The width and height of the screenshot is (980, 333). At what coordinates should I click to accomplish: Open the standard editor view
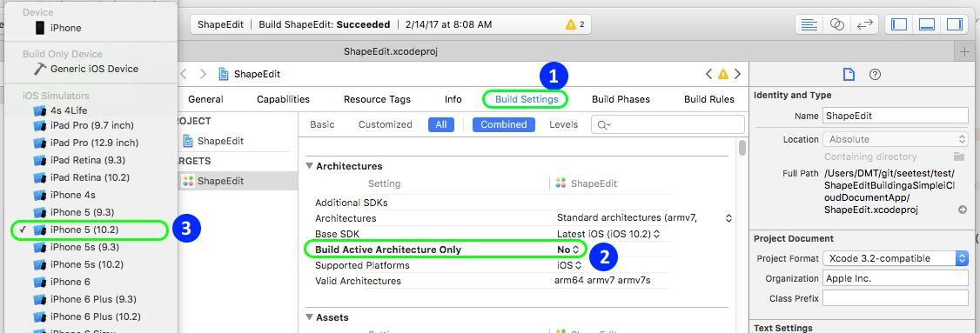click(x=809, y=24)
